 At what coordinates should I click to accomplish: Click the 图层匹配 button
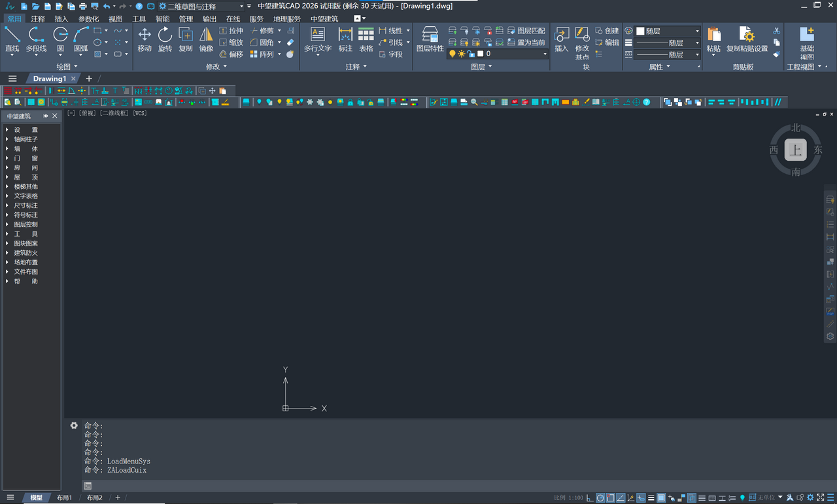530,31
